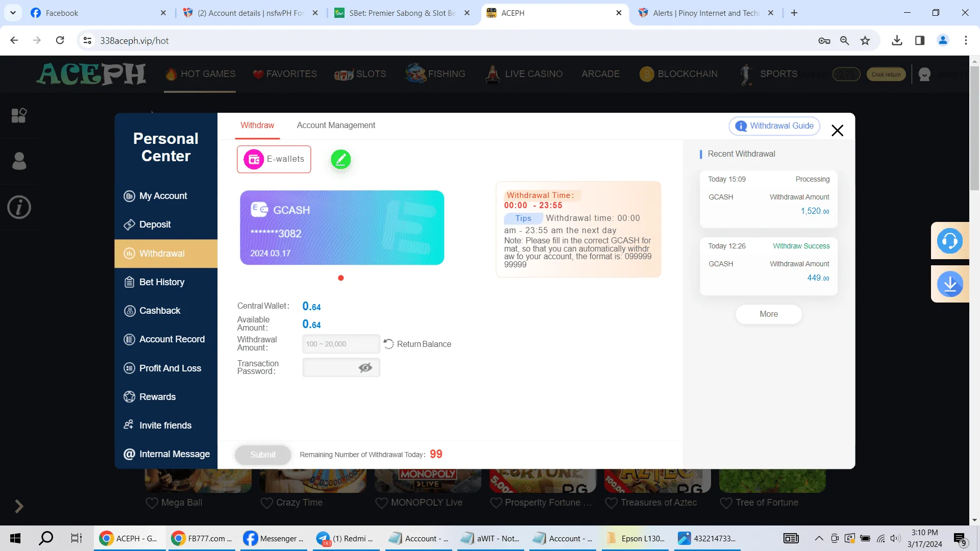
Task: Open My Account in Personal Center
Action: click(x=166, y=196)
